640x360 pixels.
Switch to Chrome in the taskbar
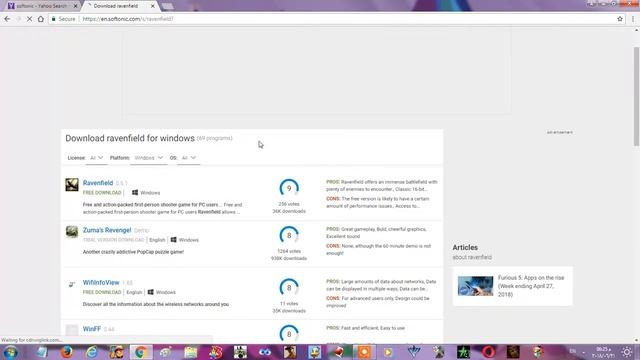141,352
